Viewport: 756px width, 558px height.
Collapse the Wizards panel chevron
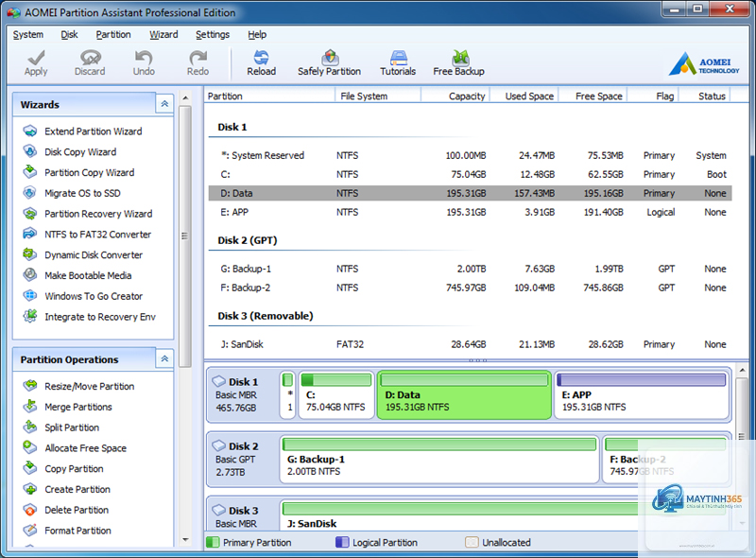(x=164, y=104)
